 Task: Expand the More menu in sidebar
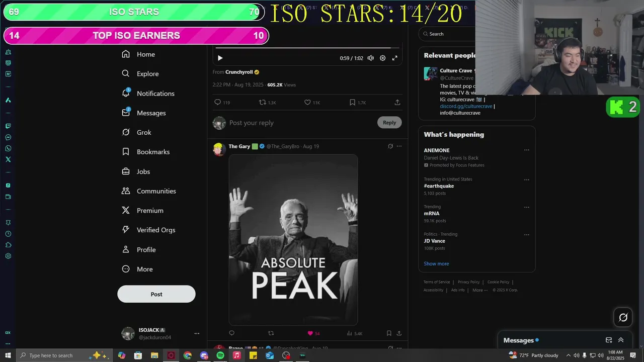[137, 269]
